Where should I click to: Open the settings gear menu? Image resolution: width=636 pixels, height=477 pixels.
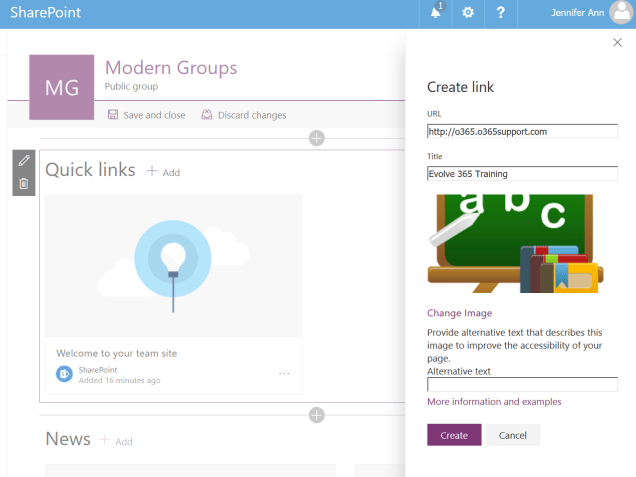(468, 13)
